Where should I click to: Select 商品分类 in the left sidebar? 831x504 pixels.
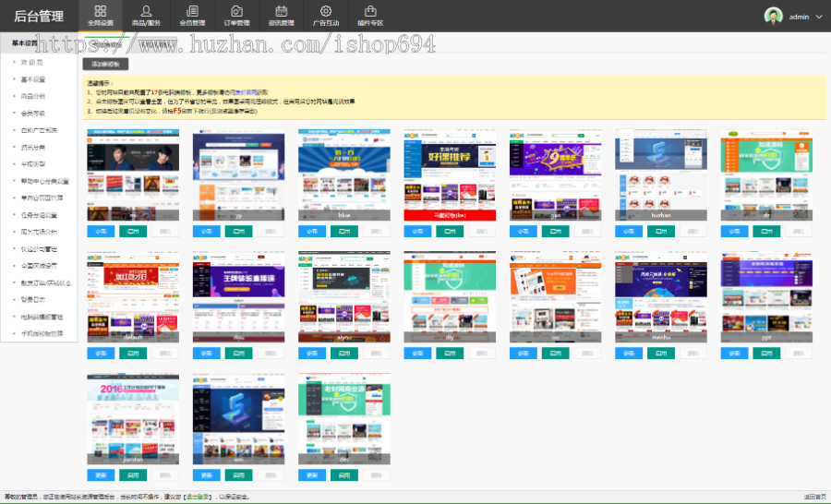[33, 96]
